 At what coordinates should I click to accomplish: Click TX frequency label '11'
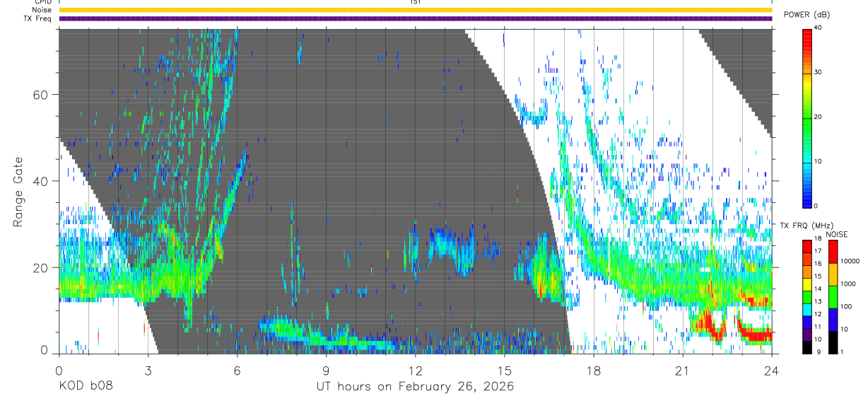click(x=819, y=327)
